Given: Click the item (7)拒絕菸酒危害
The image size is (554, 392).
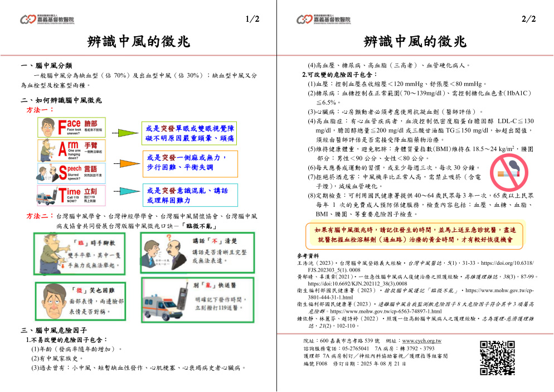Looking at the screenshot, I should pyautogui.click(x=394, y=181).
